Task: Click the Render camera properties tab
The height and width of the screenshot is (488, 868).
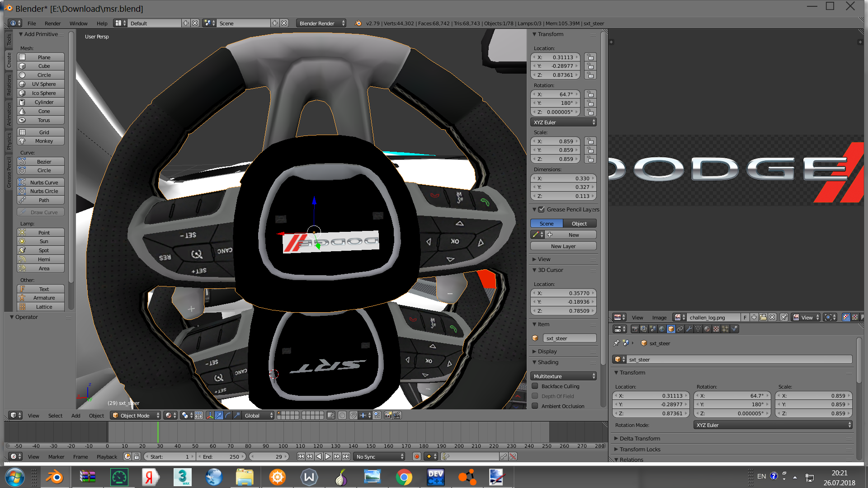Action: point(635,329)
